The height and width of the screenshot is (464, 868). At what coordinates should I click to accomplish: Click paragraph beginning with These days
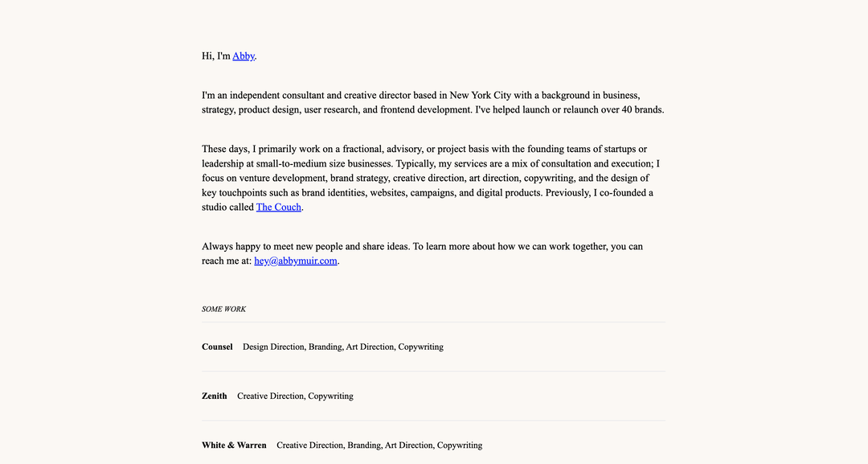(x=431, y=178)
